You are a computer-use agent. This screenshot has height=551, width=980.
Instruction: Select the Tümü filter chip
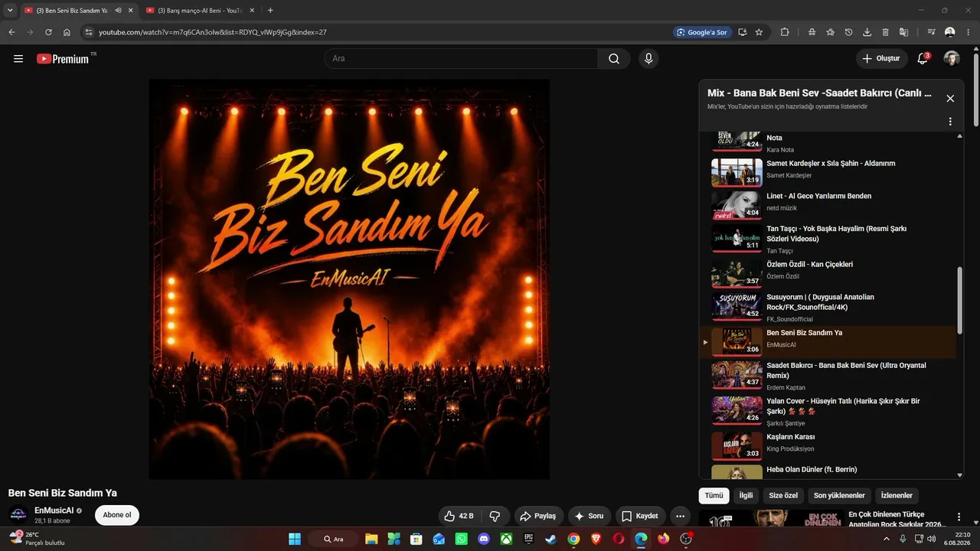[x=714, y=496]
